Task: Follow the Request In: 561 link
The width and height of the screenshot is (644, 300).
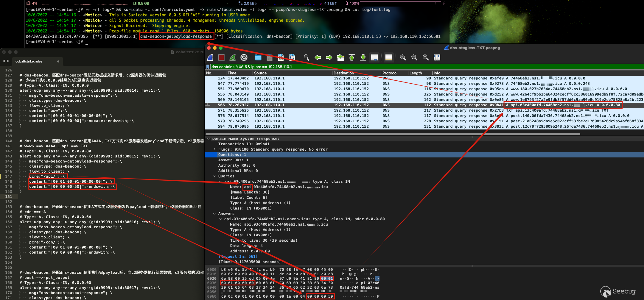Action: 238,257
